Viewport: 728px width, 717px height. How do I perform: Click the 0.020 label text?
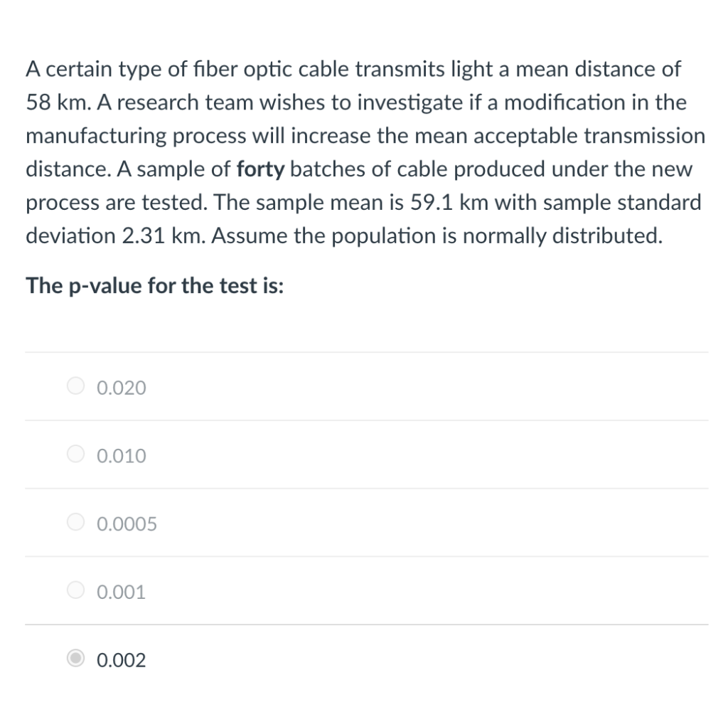121,388
